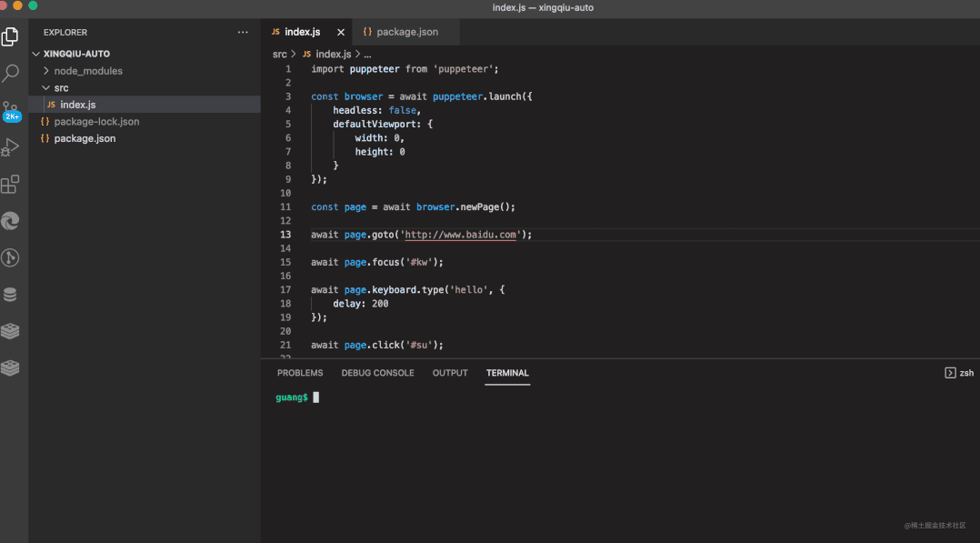Select the TERMINAL panel tab
The height and width of the screenshot is (543, 980).
click(x=507, y=373)
